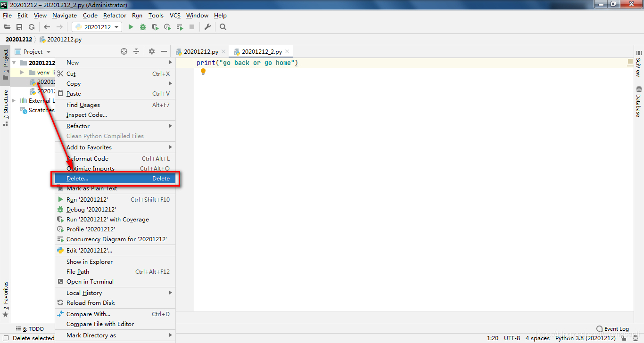The width and height of the screenshot is (644, 343).
Task: Click the 20201212 breadcrumb in navigation bar
Action: pyautogui.click(x=19, y=40)
